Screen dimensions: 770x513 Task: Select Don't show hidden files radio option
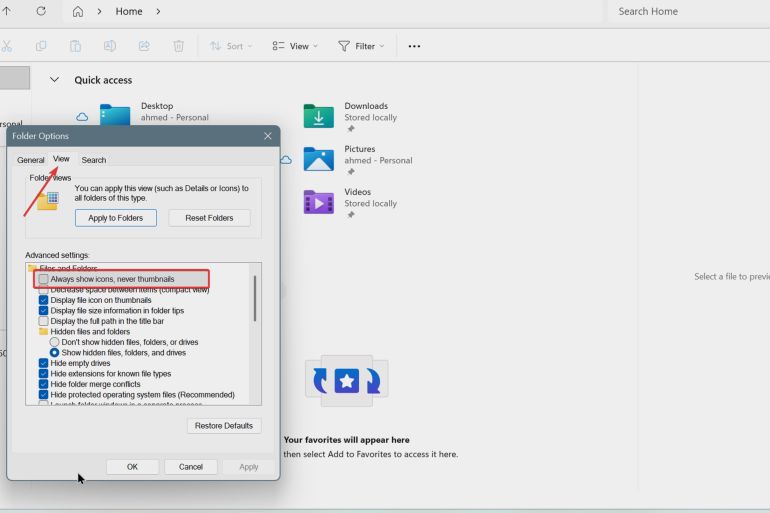55,342
